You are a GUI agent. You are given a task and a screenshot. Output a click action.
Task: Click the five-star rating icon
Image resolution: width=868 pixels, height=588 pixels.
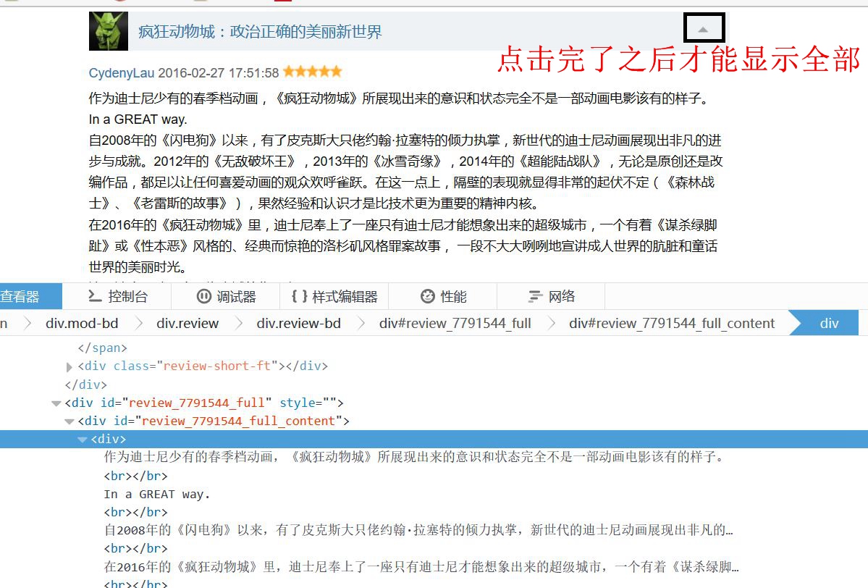[x=313, y=72]
